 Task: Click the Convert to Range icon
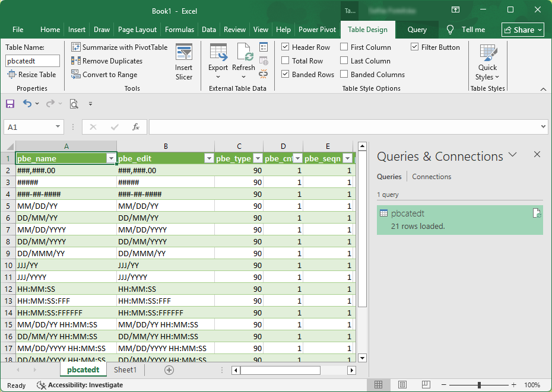(x=76, y=74)
